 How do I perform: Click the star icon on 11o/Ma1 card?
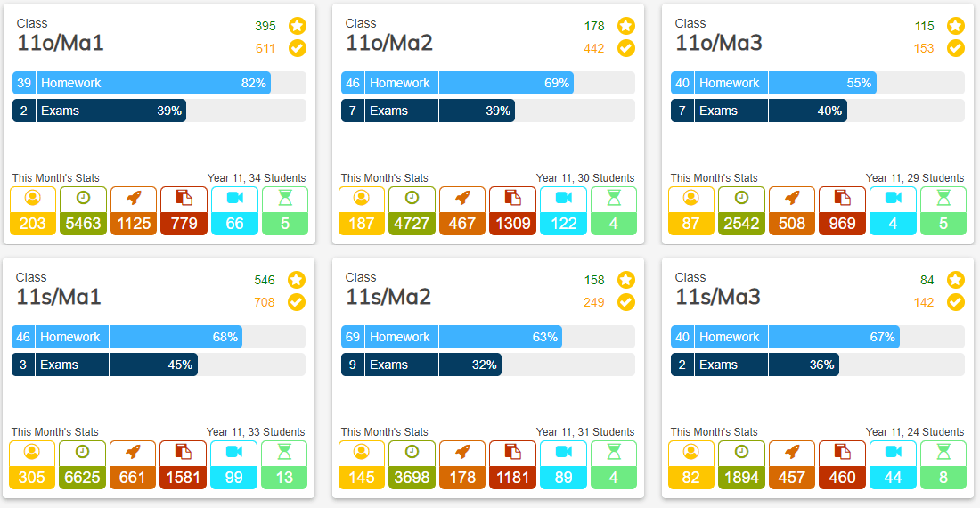point(298,26)
